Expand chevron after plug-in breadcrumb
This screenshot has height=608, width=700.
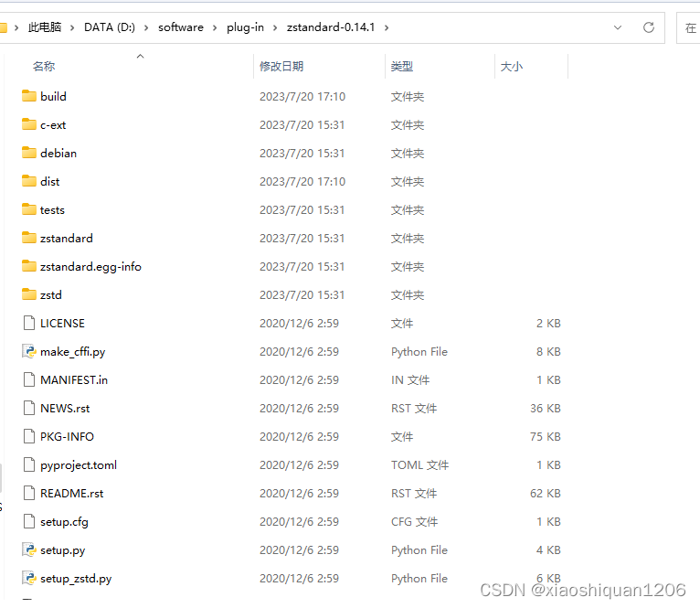(x=275, y=27)
